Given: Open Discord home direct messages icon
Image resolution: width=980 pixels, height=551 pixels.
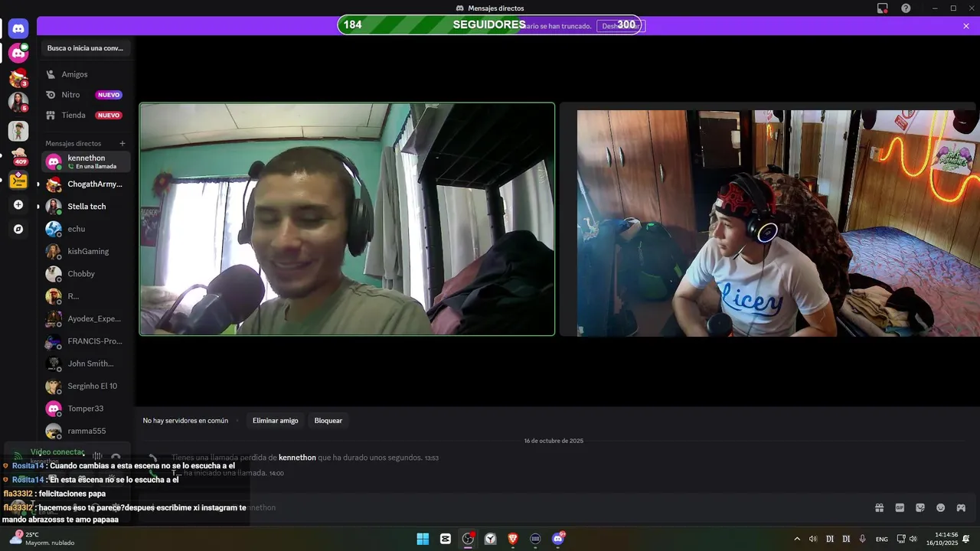Looking at the screenshot, I should click(18, 28).
